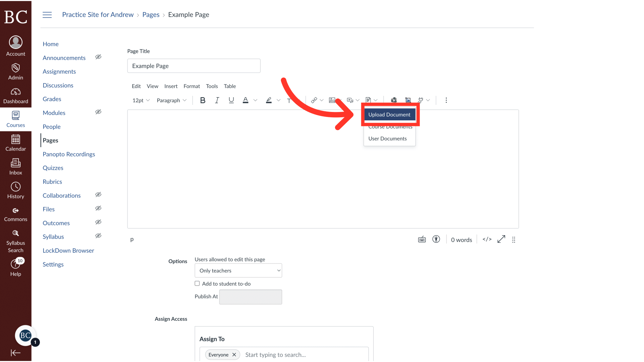
Task: Toggle Underline in the editor toolbar
Action: tap(231, 100)
